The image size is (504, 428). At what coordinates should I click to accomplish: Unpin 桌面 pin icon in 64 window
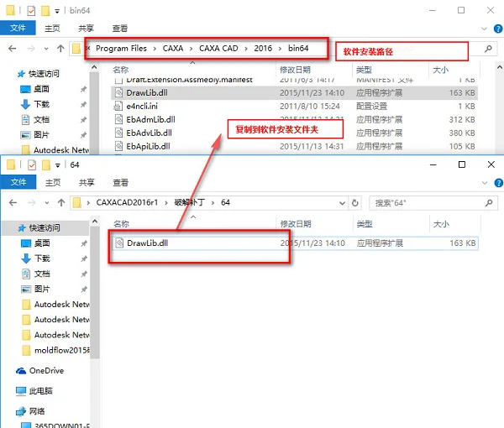pos(84,243)
